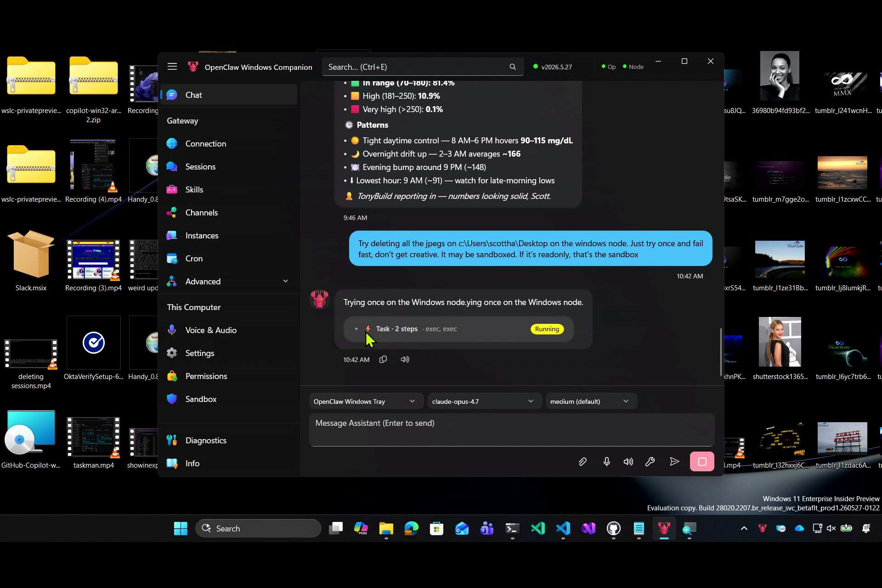Screen dimensions: 882x588
Task: Select the 36980b94fd93bf2 portrait image file
Action: [x=780, y=83]
